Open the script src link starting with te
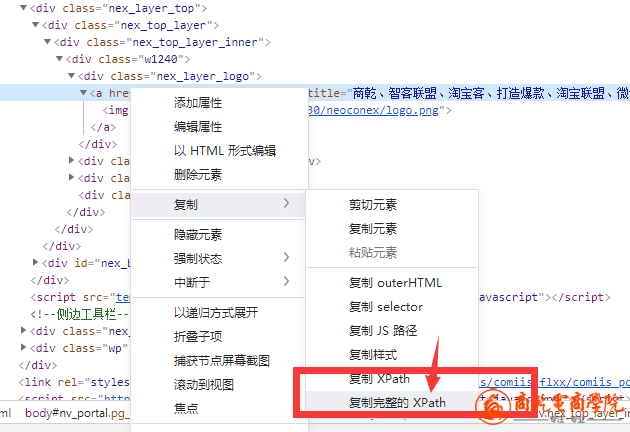 (123, 297)
